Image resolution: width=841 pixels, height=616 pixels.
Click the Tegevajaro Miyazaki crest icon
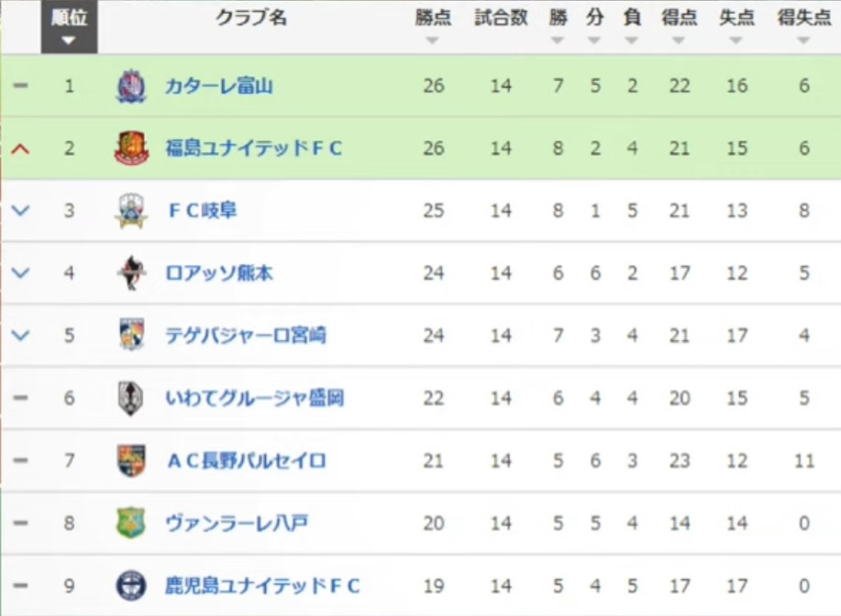131,335
